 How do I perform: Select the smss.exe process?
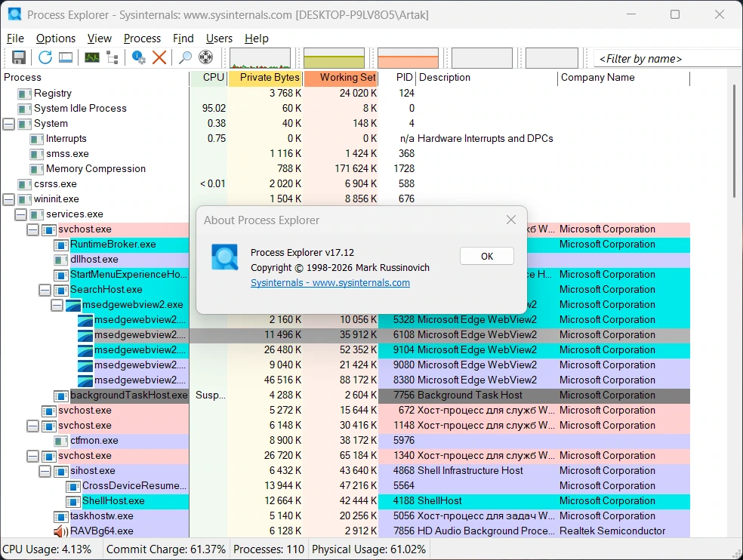pyautogui.click(x=345, y=154)
